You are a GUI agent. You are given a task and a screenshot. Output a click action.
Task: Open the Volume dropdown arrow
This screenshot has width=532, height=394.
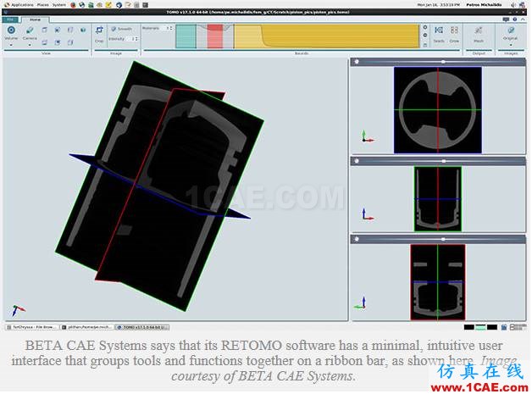(x=11, y=45)
